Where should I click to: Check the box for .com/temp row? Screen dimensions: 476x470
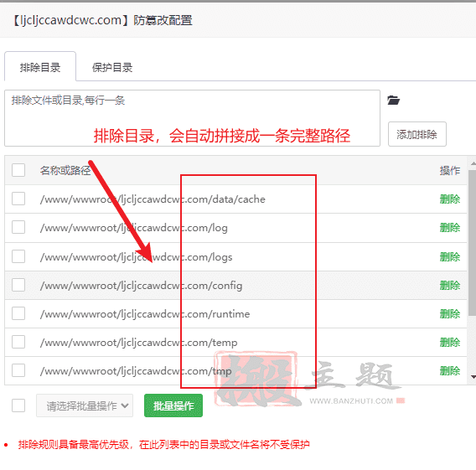pos(18,342)
